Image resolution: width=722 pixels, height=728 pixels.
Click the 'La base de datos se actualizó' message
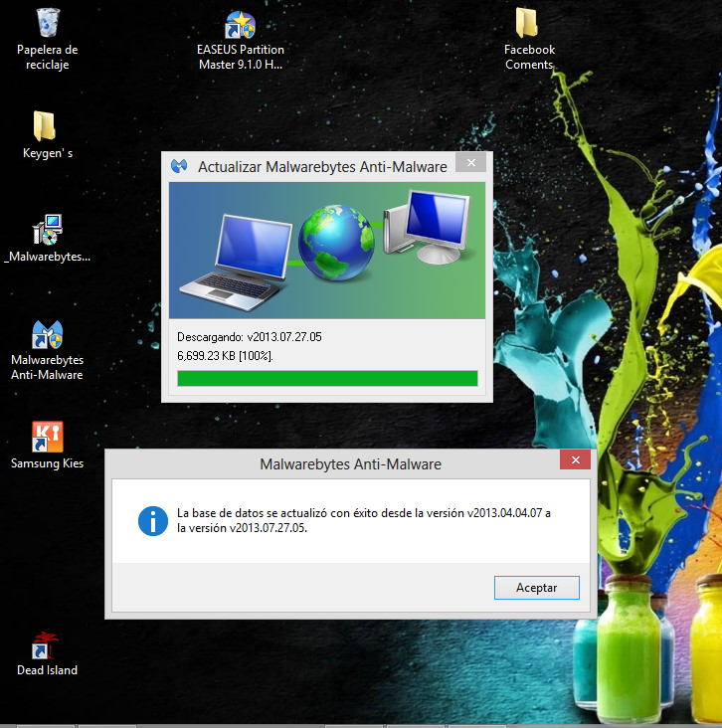coord(364,520)
